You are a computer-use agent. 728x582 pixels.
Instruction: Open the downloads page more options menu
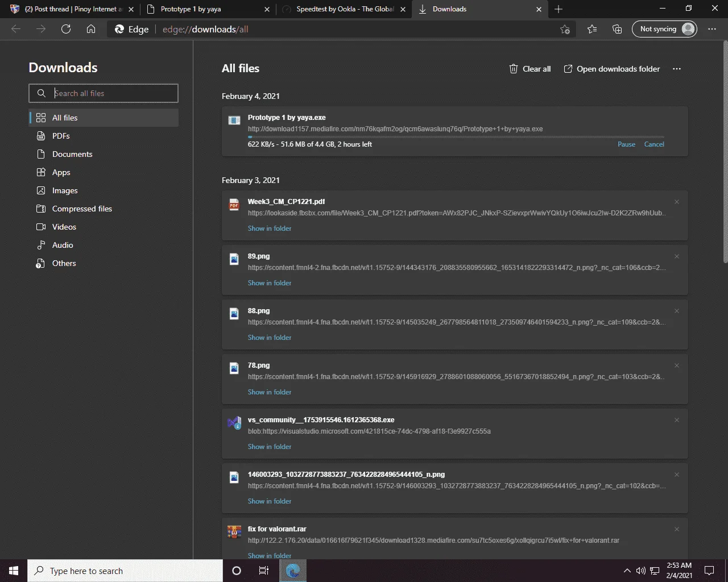677,69
